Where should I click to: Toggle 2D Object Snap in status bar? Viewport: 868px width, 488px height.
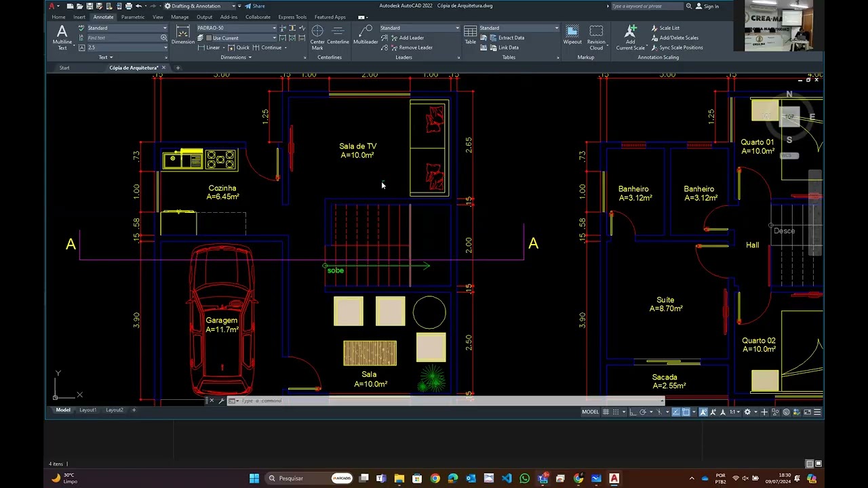pyautogui.click(x=686, y=412)
